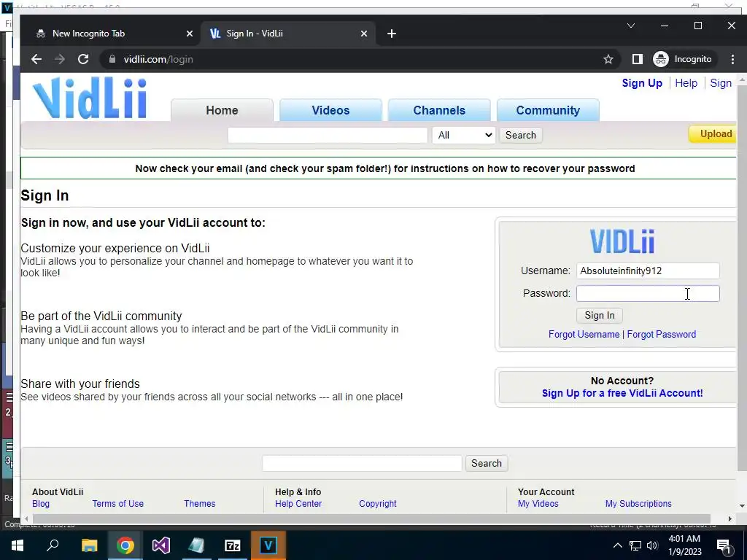747x560 pixels.
Task: Open the Chrome side panel icon
Action: pos(637,59)
